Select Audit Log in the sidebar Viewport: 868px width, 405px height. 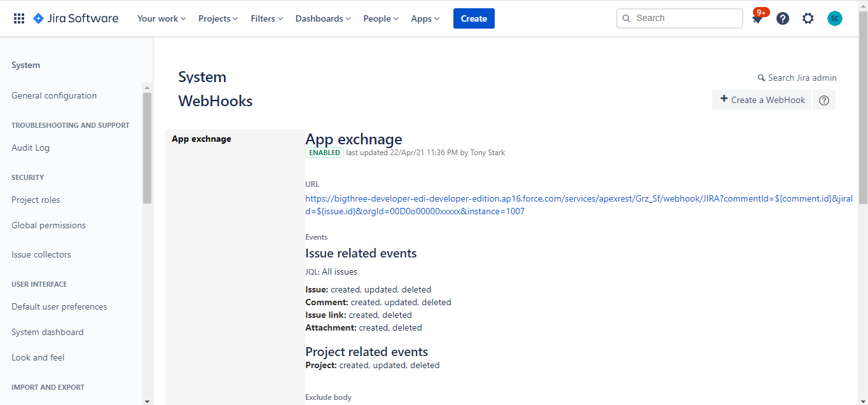[30, 148]
